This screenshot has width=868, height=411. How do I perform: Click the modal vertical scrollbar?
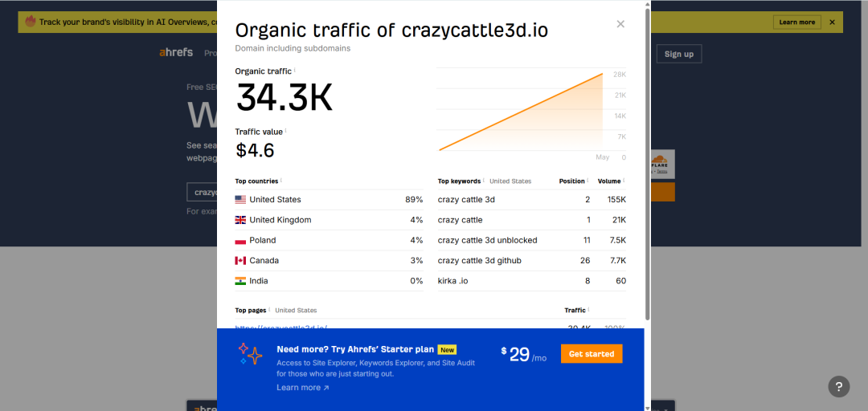[648, 164]
